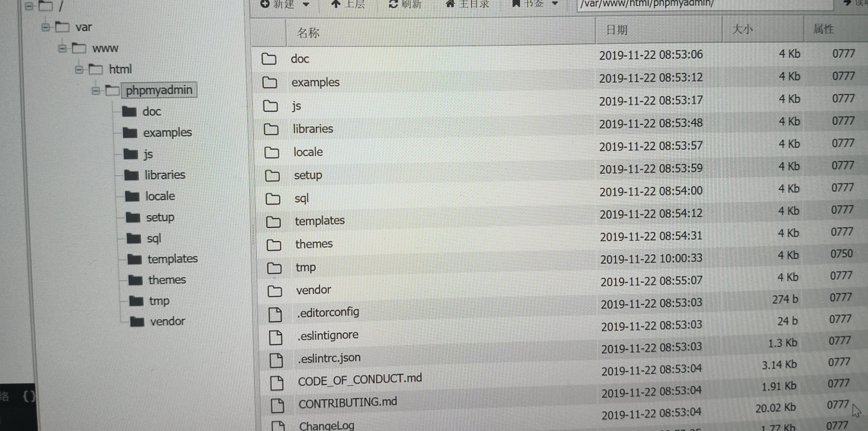Select CONTRIBUTING.md file name

click(x=348, y=403)
